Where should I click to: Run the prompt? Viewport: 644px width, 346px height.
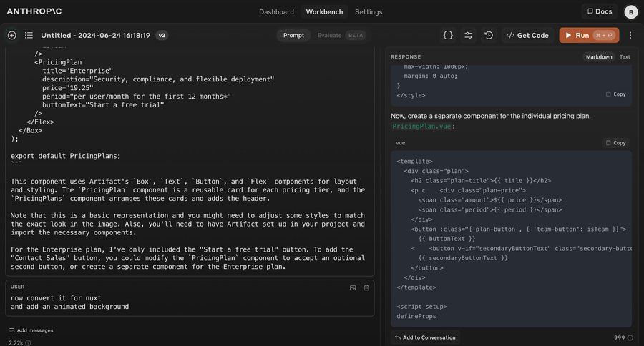(589, 35)
